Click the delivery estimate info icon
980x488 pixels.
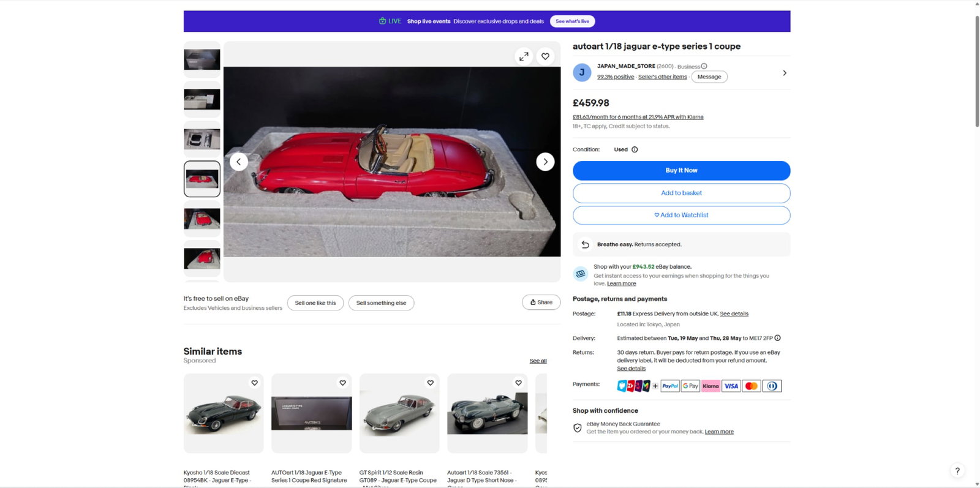point(777,338)
